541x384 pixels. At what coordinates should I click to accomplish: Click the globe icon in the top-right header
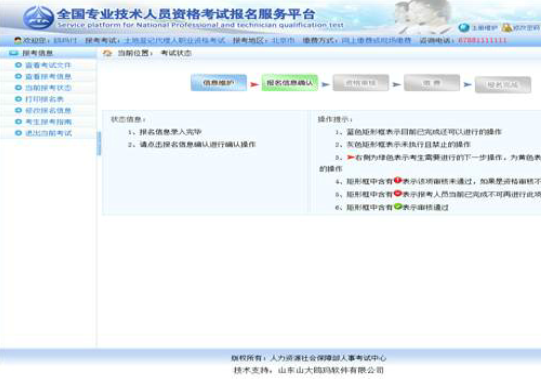464,28
